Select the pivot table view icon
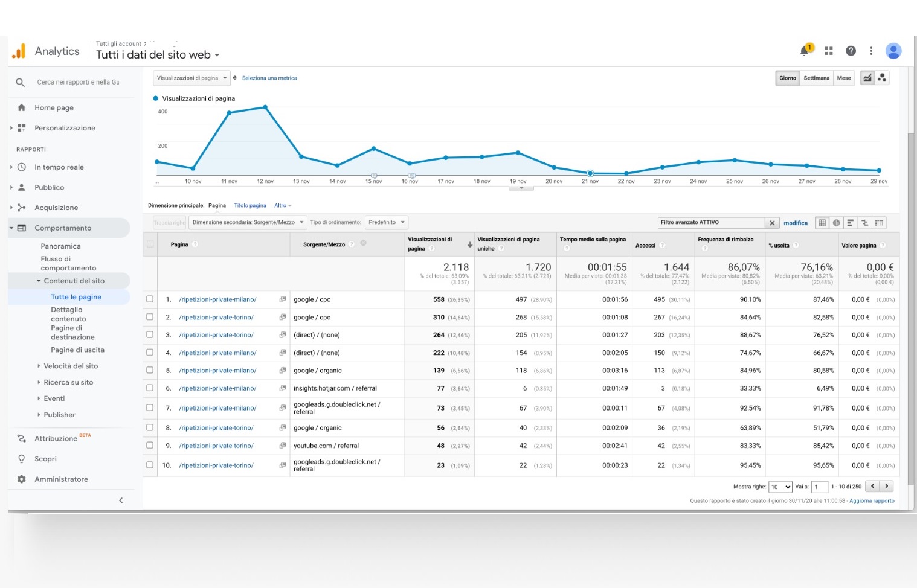Viewport: 917px width, 588px height. [x=879, y=223]
